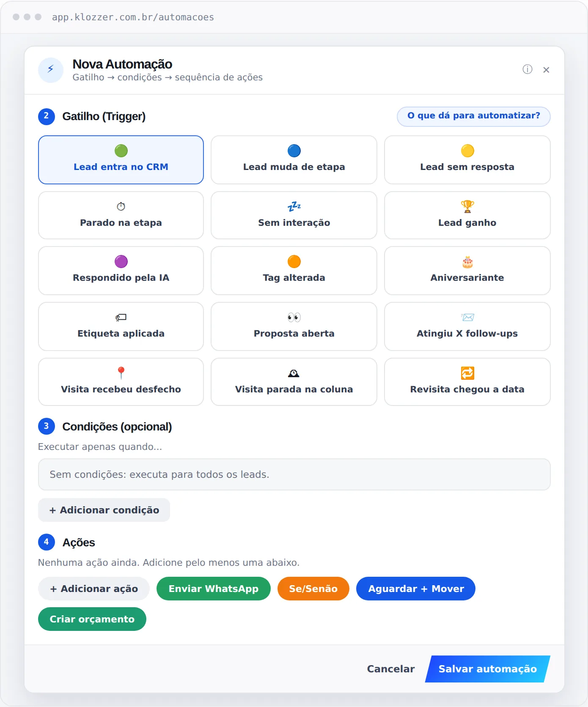Pick the Lead sem resposta trigger

tap(467, 160)
